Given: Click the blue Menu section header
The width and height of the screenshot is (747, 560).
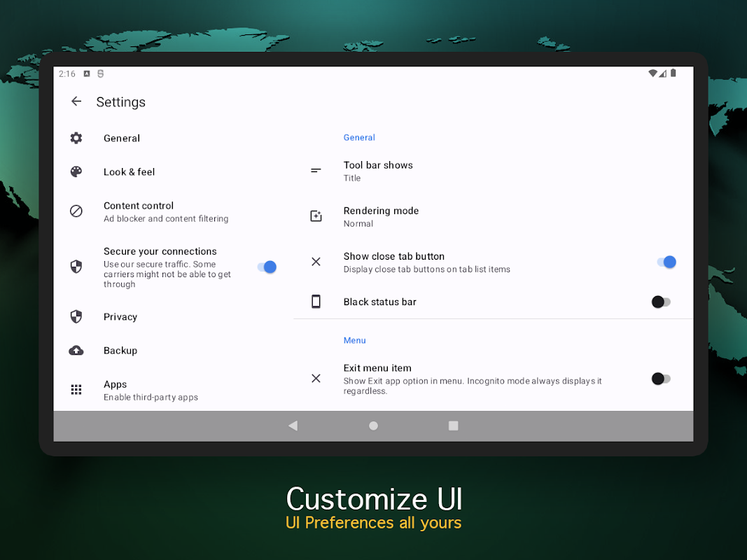Looking at the screenshot, I should pyautogui.click(x=355, y=340).
